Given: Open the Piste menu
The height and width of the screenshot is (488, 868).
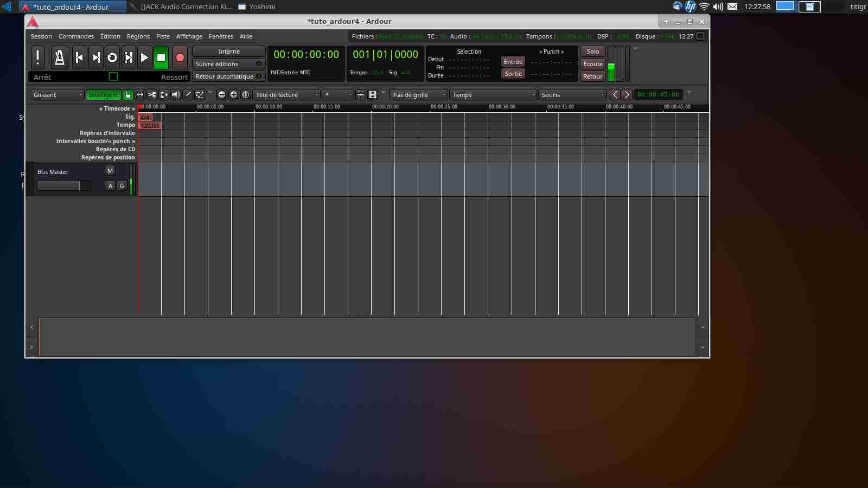Looking at the screenshot, I should coord(163,36).
